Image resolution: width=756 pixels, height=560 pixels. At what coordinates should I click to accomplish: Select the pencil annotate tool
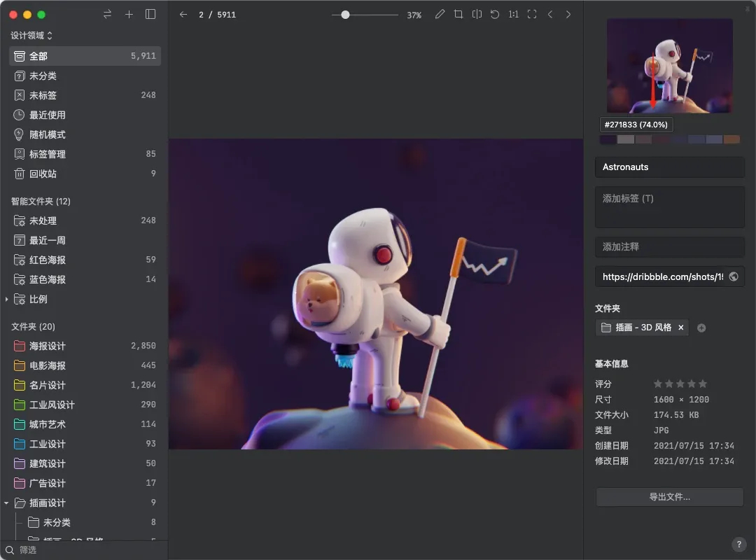tap(440, 15)
